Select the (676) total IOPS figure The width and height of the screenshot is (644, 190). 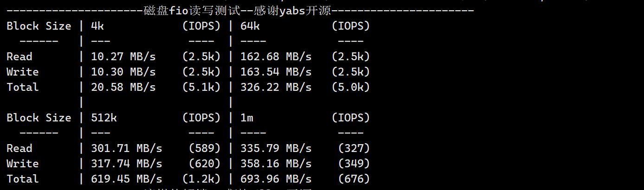click(354, 179)
